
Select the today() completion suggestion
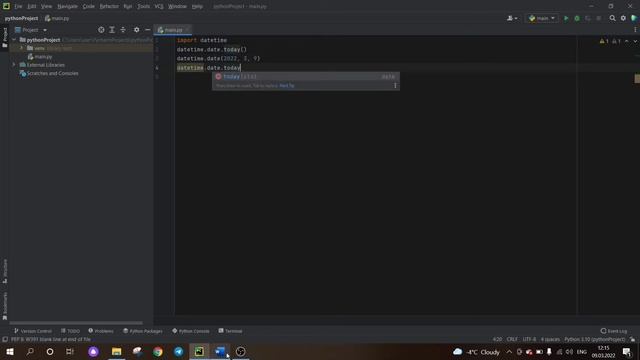(x=305, y=77)
